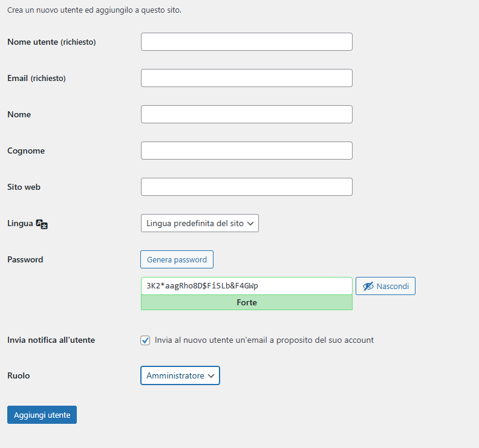Image resolution: width=479 pixels, height=448 pixels.
Task: Expand the Amministratore role dropdown
Action: coord(180,375)
